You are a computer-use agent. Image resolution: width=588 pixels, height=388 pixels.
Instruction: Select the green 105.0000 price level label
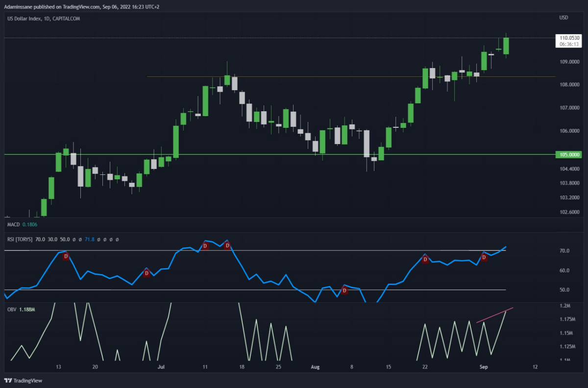(569, 154)
